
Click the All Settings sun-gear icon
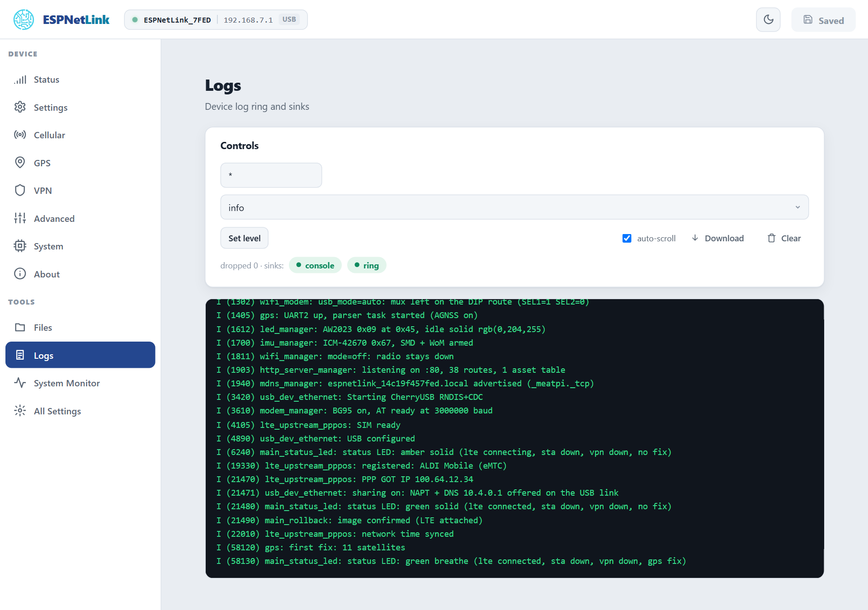tap(20, 411)
